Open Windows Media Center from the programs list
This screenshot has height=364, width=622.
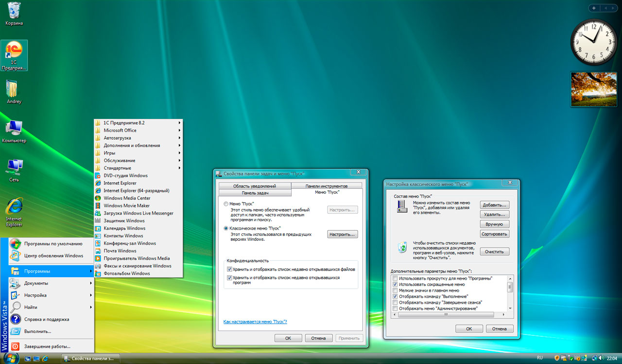[126, 198]
